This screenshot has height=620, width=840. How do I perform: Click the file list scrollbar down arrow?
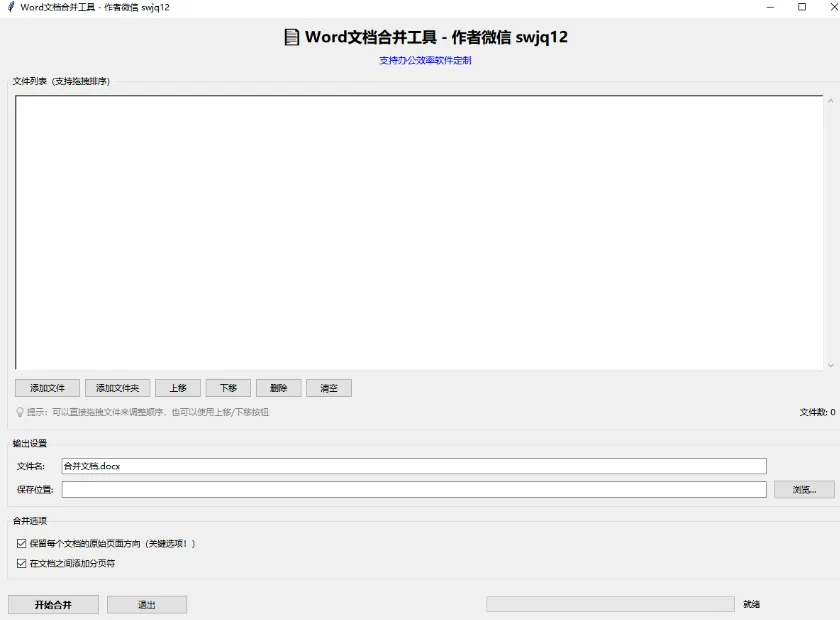[x=830, y=365]
